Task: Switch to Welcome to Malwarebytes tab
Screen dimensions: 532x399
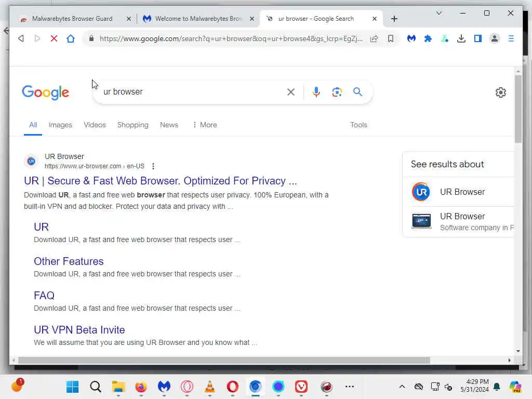Action: coord(198,19)
